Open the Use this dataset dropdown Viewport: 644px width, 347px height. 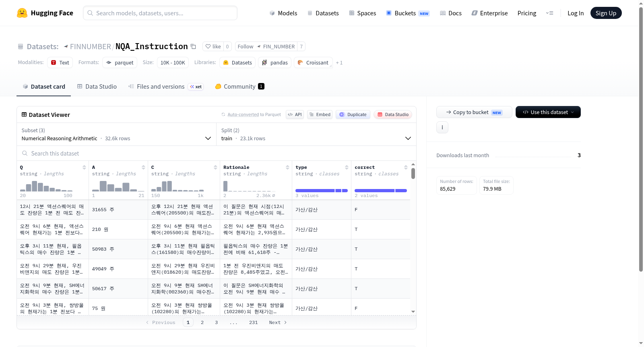click(x=548, y=112)
